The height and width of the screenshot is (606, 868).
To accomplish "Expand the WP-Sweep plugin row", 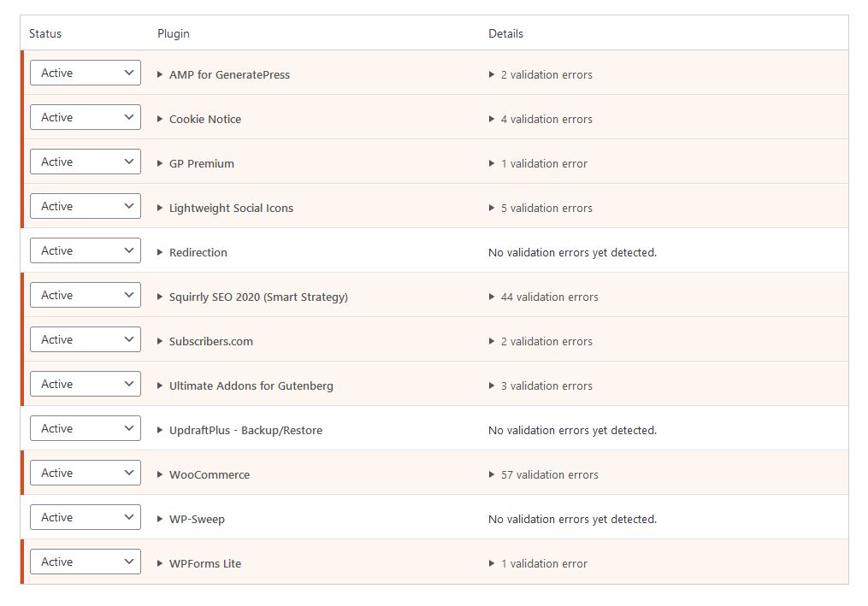I will coord(191,519).
